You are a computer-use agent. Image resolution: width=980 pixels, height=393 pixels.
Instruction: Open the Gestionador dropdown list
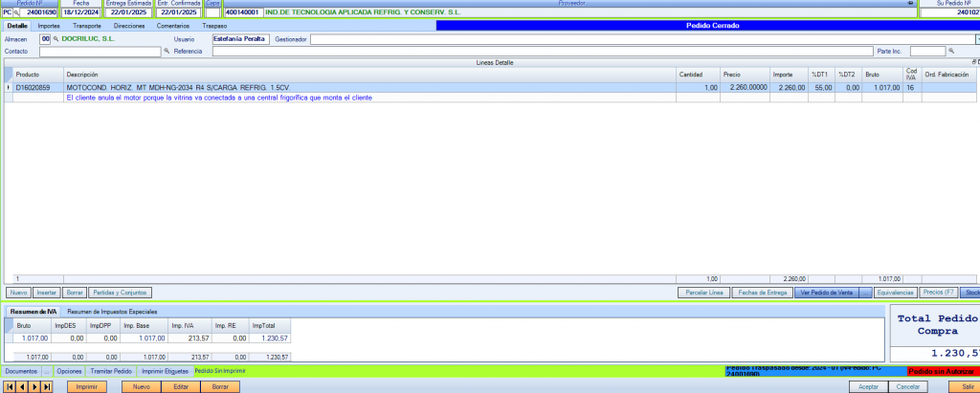click(x=976, y=39)
